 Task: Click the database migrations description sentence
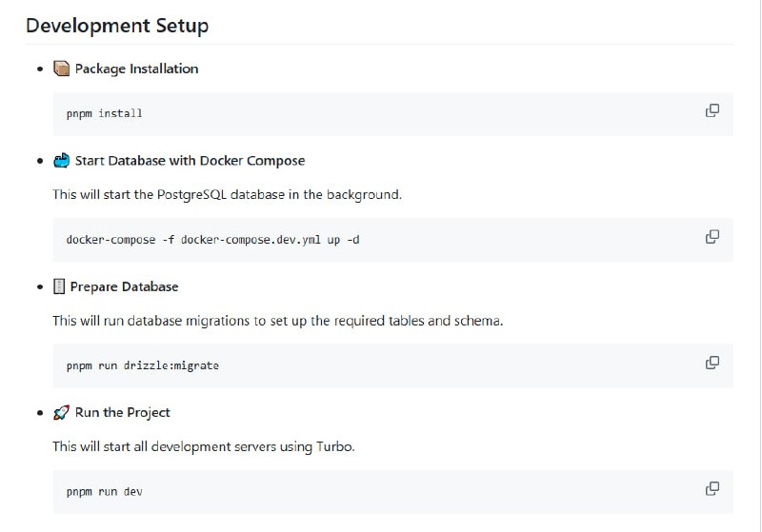click(277, 321)
